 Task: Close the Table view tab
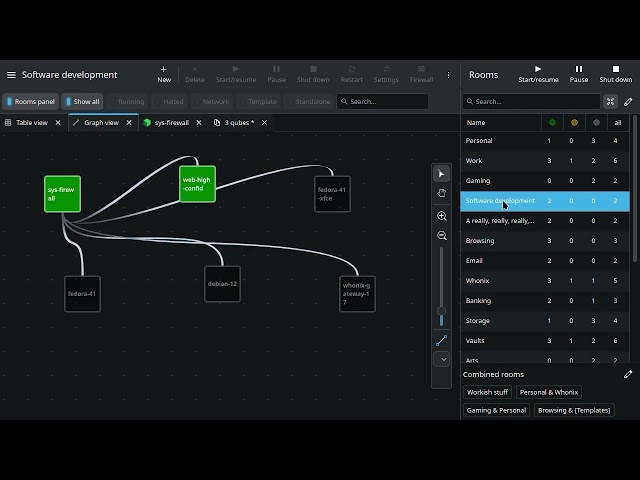pyautogui.click(x=58, y=122)
